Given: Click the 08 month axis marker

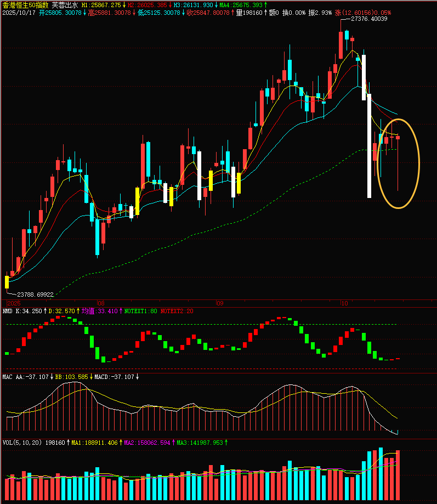Looking at the screenshot, I should [x=100, y=303].
